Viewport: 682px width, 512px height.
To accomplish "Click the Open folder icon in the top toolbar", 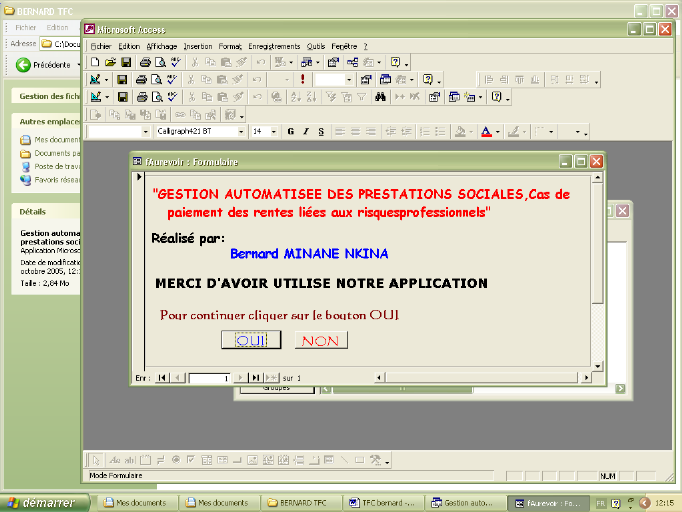I will pyautogui.click(x=110, y=62).
